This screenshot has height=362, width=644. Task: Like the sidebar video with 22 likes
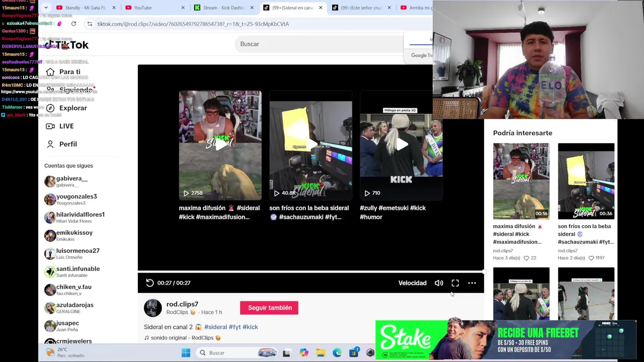click(x=526, y=258)
